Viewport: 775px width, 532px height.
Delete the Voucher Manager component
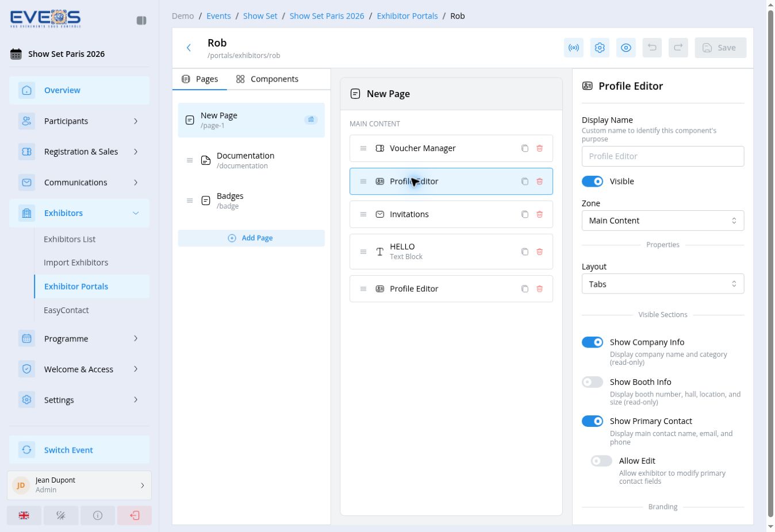pos(540,148)
